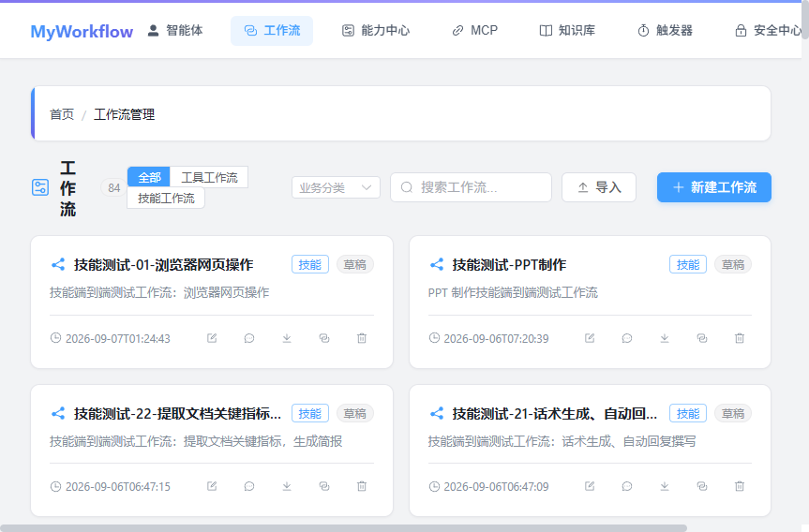Click the 技能 tag on 技能测试-PPT制作
809x532 pixels.
click(688, 264)
